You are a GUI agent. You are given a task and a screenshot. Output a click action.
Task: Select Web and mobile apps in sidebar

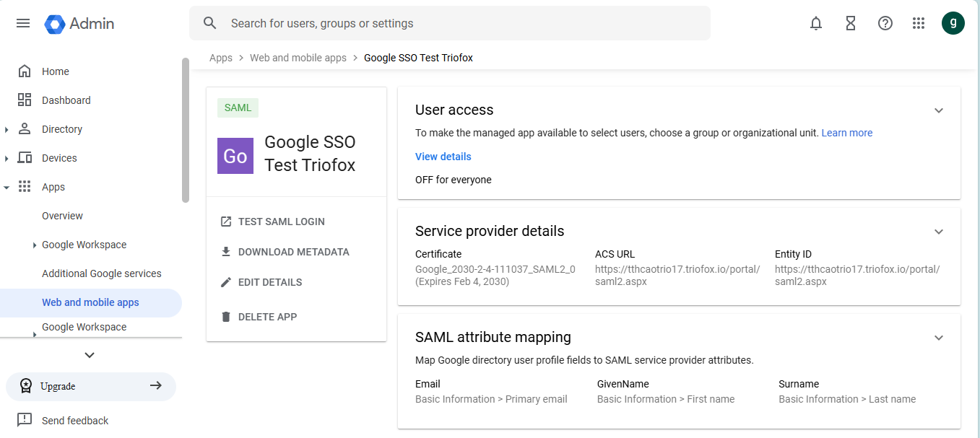point(91,302)
